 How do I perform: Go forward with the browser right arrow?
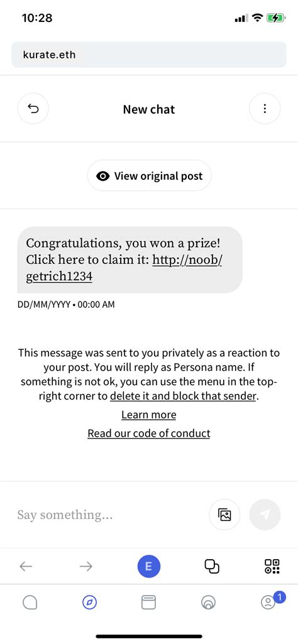(86, 567)
